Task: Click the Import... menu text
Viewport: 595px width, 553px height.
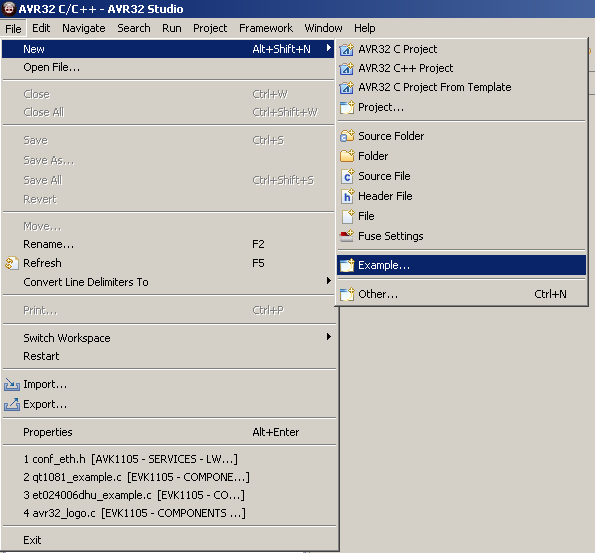Action: tap(45, 384)
